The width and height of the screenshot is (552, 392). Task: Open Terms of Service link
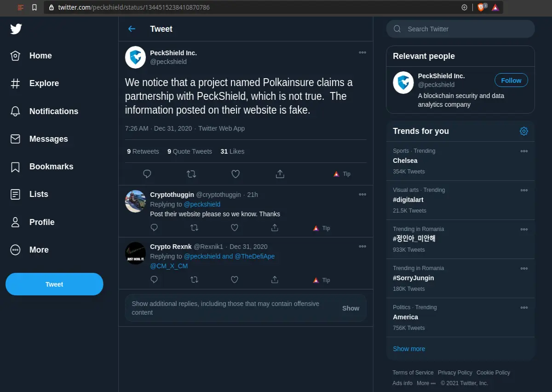[x=413, y=373]
